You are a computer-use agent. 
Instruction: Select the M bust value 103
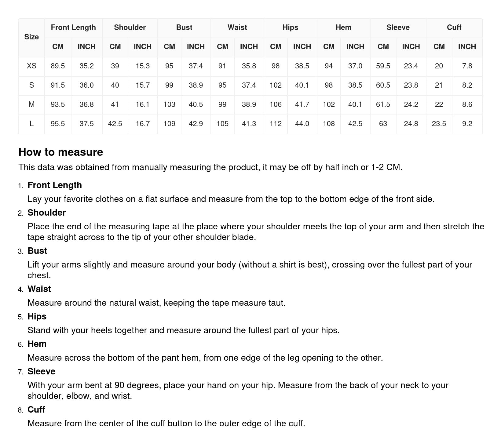tap(169, 104)
